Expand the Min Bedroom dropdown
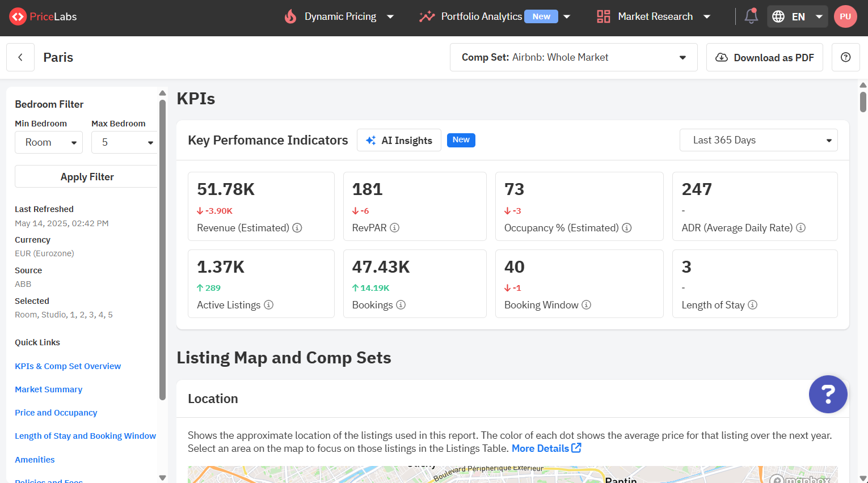The image size is (868, 483). click(49, 142)
